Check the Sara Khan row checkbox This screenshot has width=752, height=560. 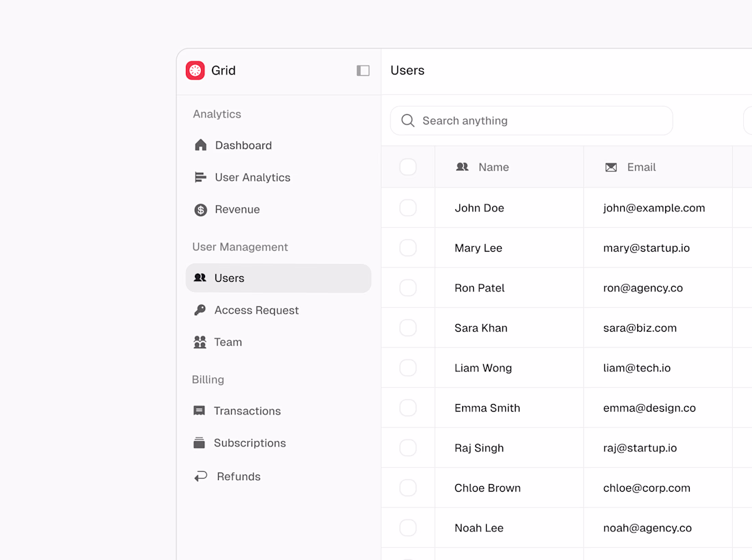click(408, 328)
